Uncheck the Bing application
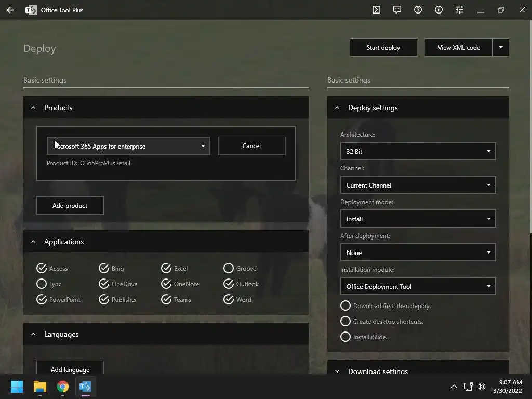The width and height of the screenshot is (532, 399). click(111, 269)
